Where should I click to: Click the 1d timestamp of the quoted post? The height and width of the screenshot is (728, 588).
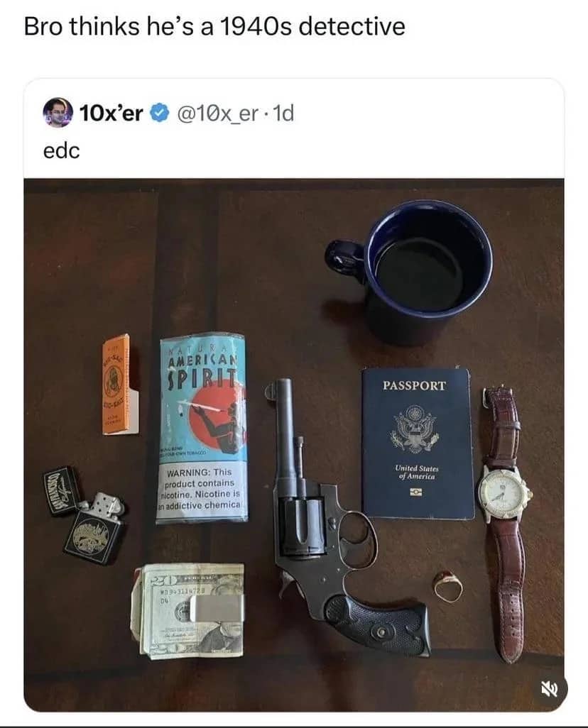283,114
